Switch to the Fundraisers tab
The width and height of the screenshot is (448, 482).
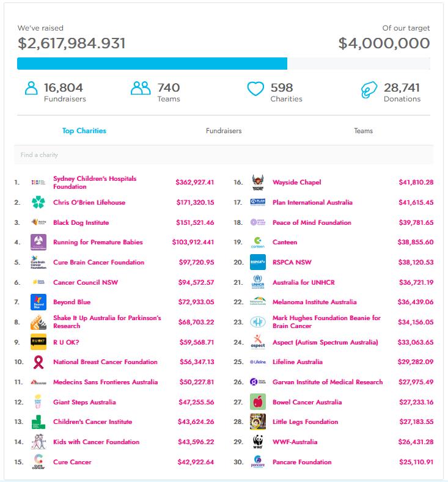(224, 131)
